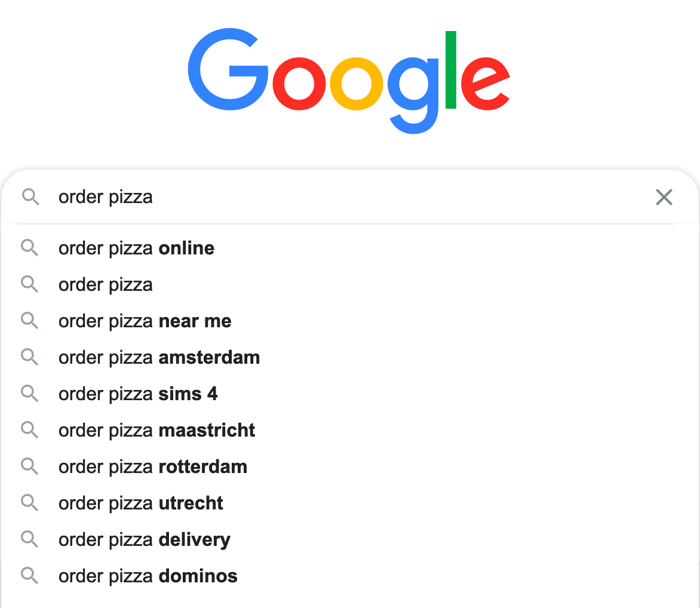
Task: Click the search icon beside 'order pizza near me'
Action: coord(30,321)
